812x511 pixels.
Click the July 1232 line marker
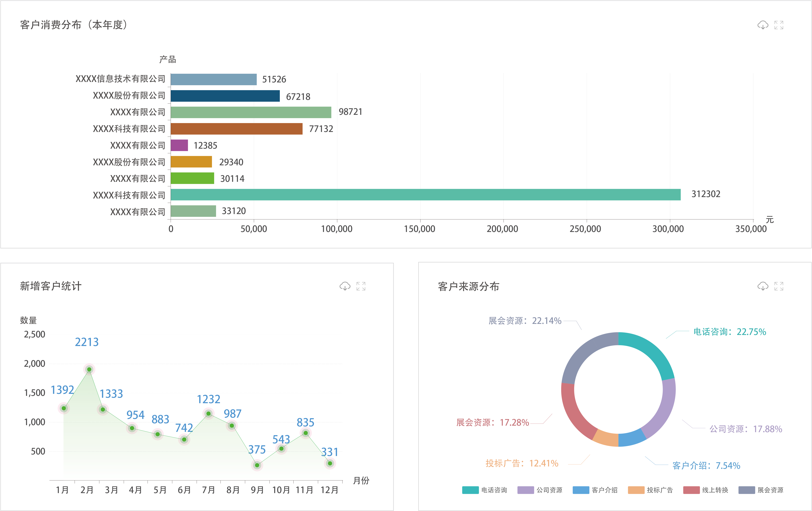pyautogui.click(x=208, y=414)
